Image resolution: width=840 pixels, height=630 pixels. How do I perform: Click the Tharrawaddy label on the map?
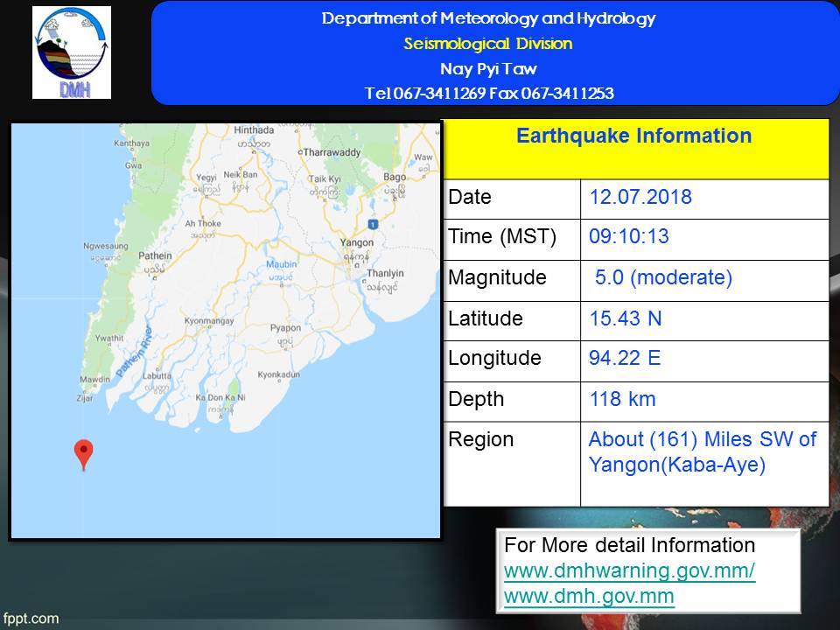(332, 152)
